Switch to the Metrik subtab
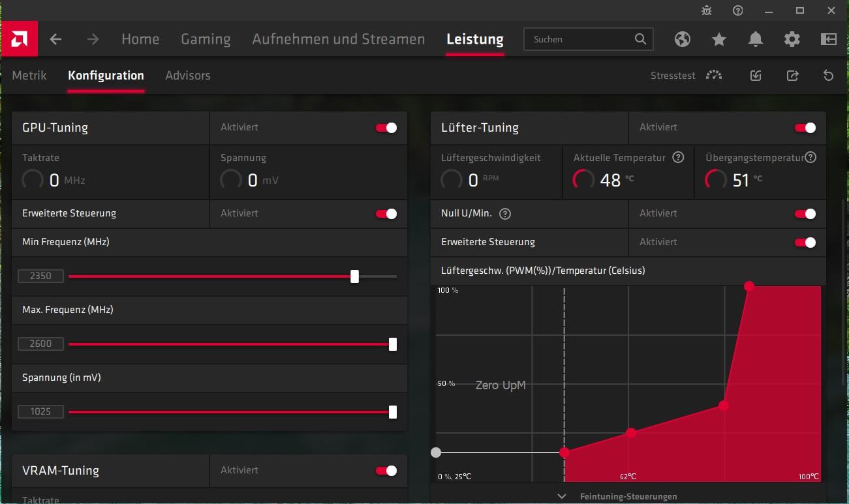 29,75
